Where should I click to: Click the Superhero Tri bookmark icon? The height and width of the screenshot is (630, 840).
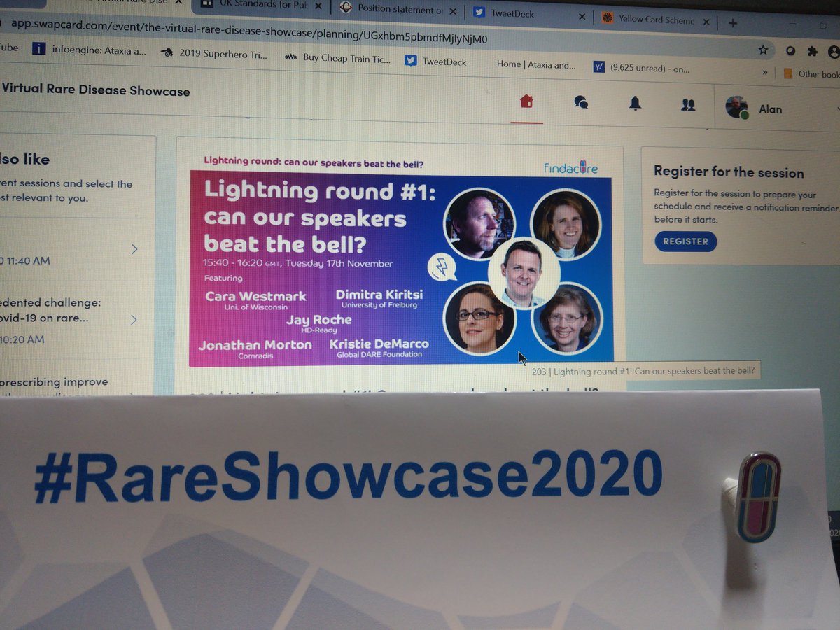pos(167,52)
